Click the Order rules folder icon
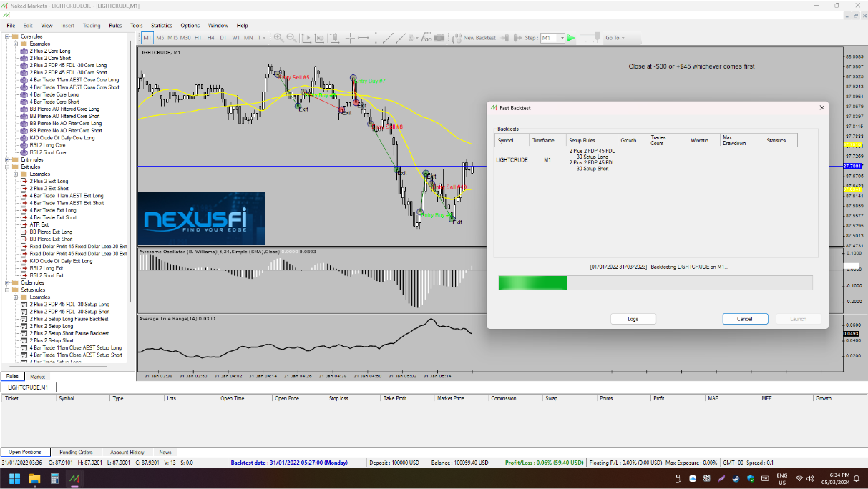868x489 pixels. (x=15, y=282)
